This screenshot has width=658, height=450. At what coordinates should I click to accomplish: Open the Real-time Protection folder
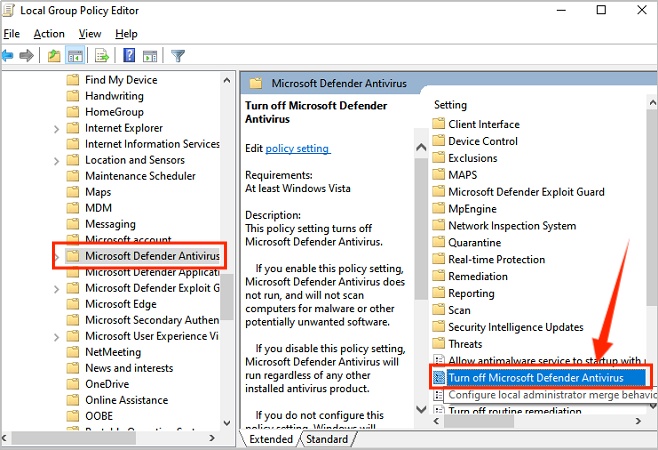click(x=496, y=259)
